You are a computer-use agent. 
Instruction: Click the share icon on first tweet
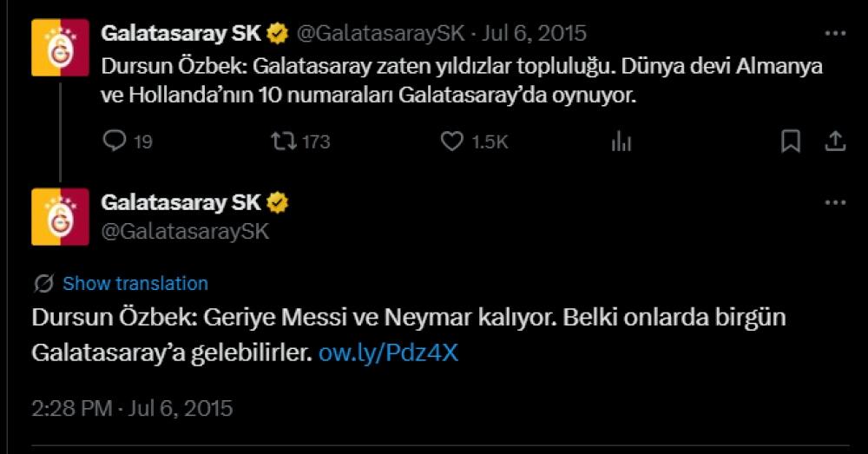[x=834, y=141]
